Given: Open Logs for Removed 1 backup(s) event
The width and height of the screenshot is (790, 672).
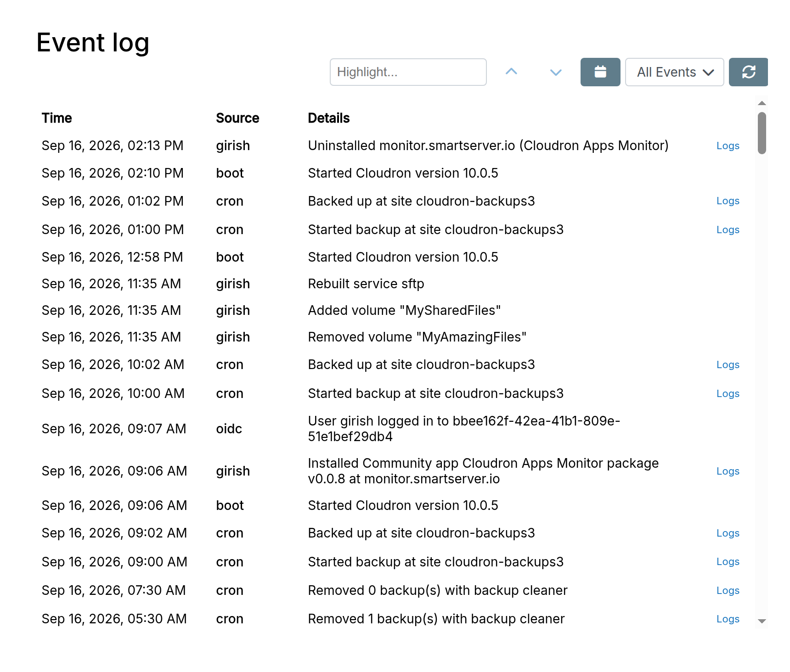Looking at the screenshot, I should click(728, 619).
